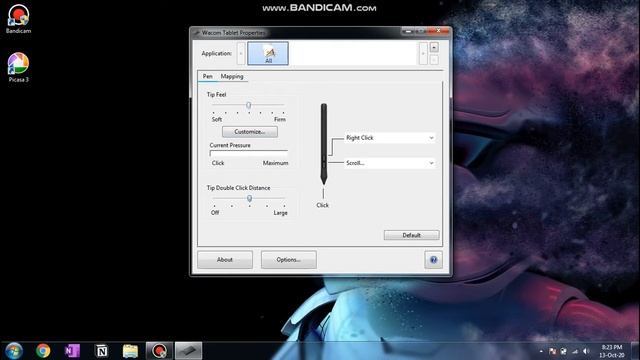Click the Large label under Double Click Distance
The image size is (640, 360).
tap(280, 213)
